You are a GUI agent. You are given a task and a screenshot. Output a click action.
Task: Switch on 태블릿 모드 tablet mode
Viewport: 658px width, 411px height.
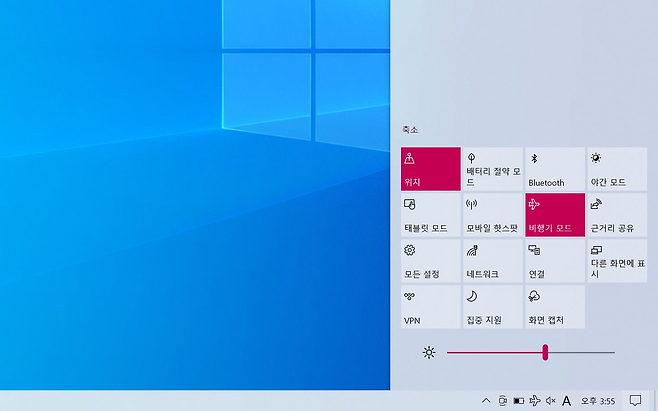click(x=431, y=214)
